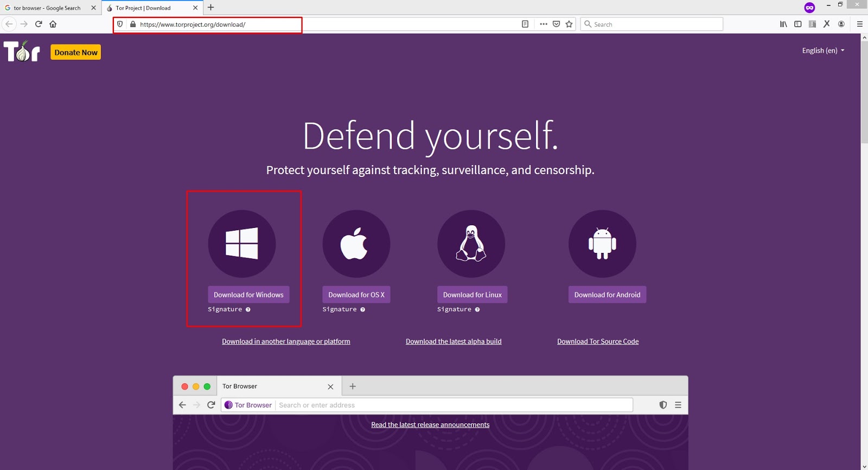868x470 pixels.
Task: Close the Google Search tab
Action: [x=93, y=8]
